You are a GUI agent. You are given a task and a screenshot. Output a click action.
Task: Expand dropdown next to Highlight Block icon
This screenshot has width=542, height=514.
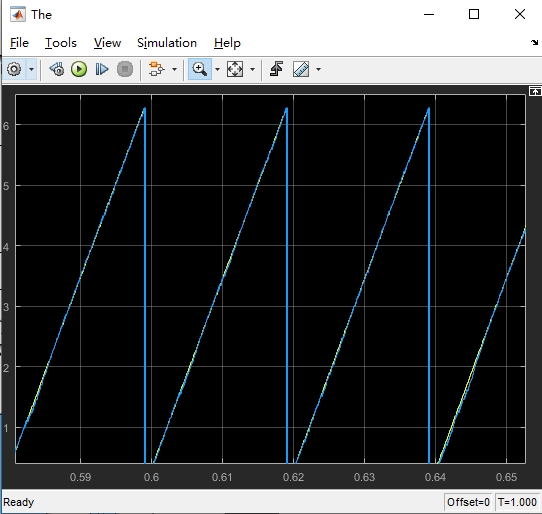[x=175, y=69]
